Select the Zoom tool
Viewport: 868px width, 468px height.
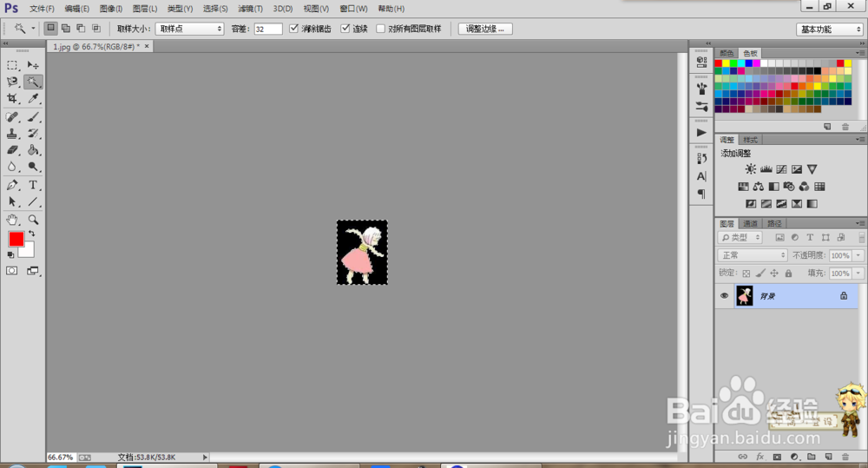point(33,220)
